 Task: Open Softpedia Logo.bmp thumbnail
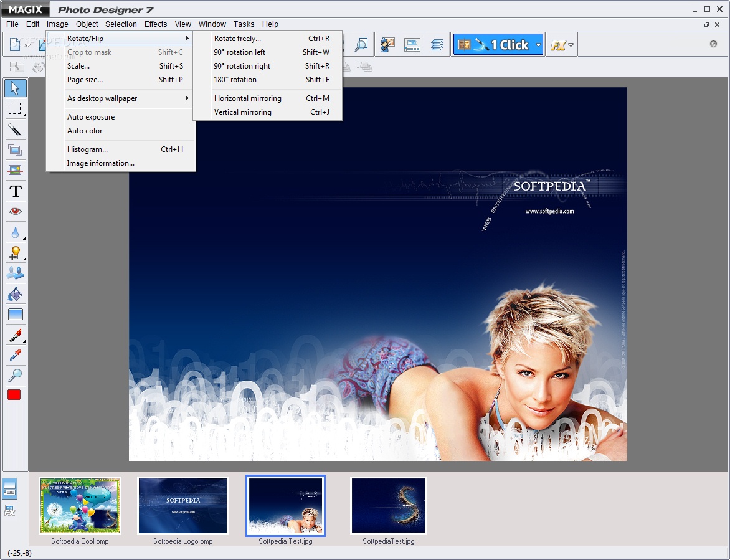[183, 506]
